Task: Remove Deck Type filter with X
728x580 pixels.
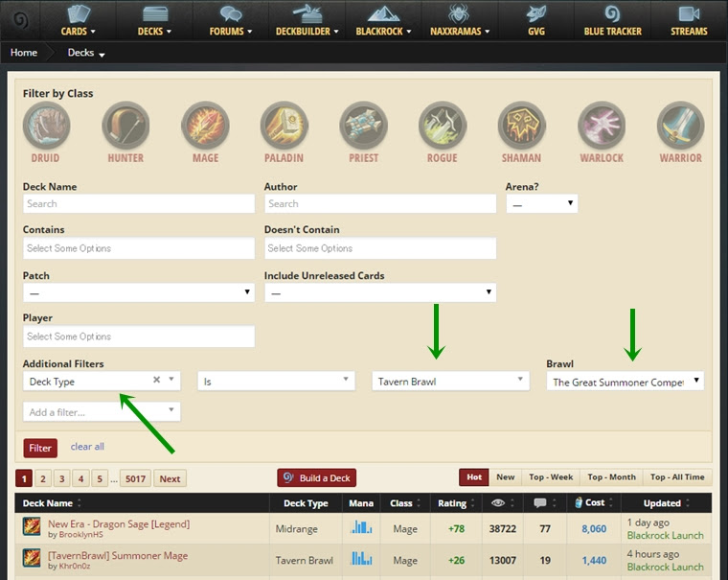Action: click(156, 380)
